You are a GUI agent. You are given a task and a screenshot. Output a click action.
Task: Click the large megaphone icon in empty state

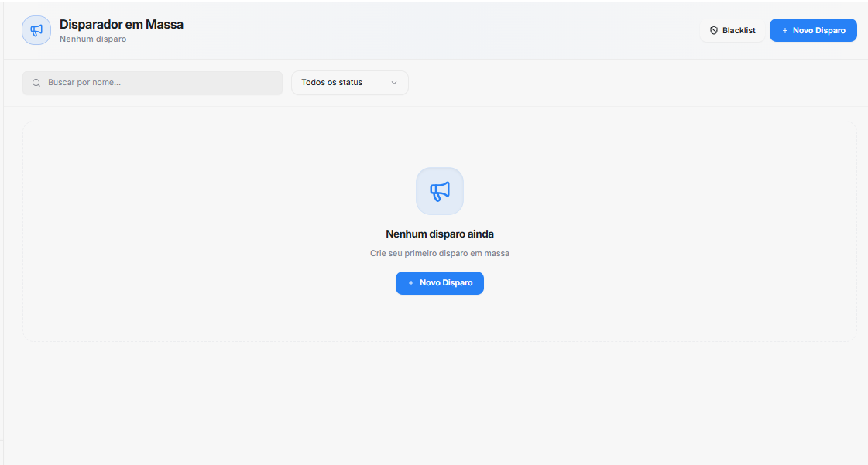point(440,191)
